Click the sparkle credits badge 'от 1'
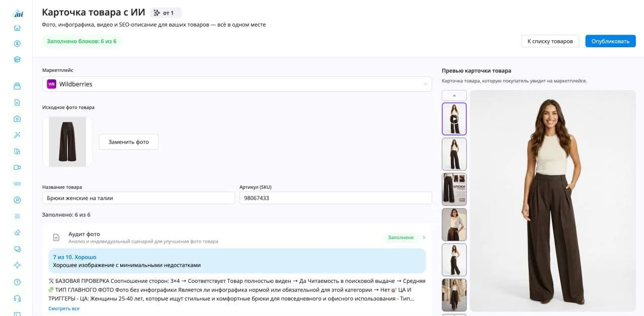 click(x=166, y=13)
